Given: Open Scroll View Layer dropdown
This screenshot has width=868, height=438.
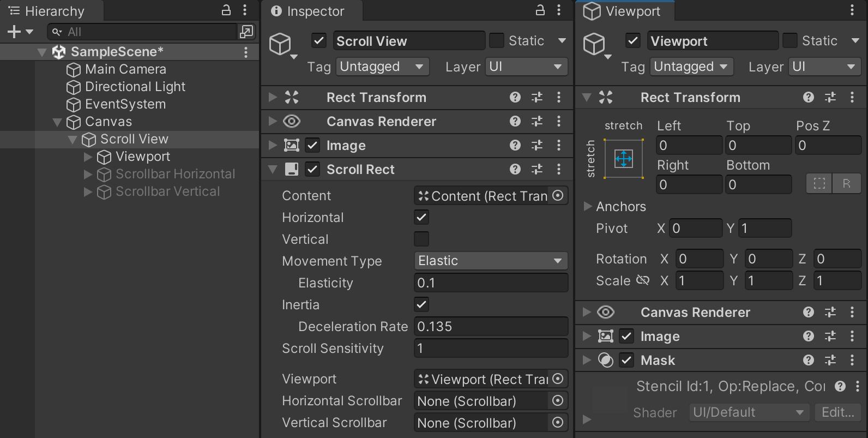Looking at the screenshot, I should 527,67.
